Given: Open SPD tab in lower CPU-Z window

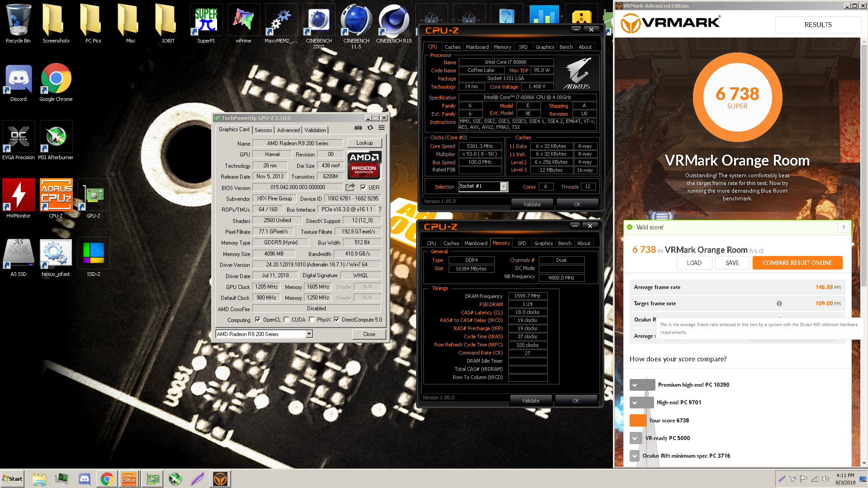Looking at the screenshot, I should (522, 243).
